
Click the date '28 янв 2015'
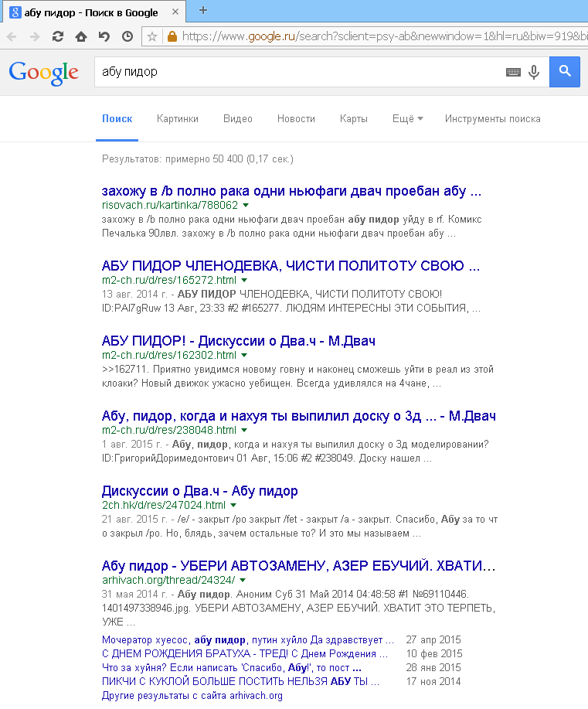[433, 668]
